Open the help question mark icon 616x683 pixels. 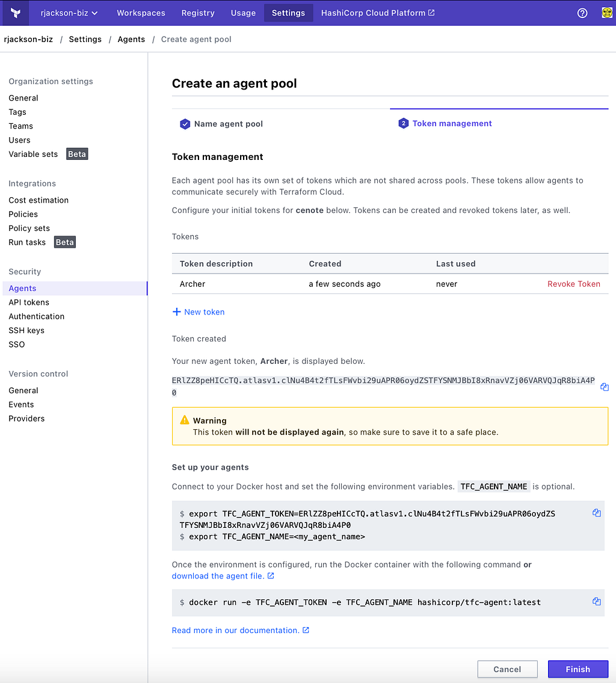[582, 13]
